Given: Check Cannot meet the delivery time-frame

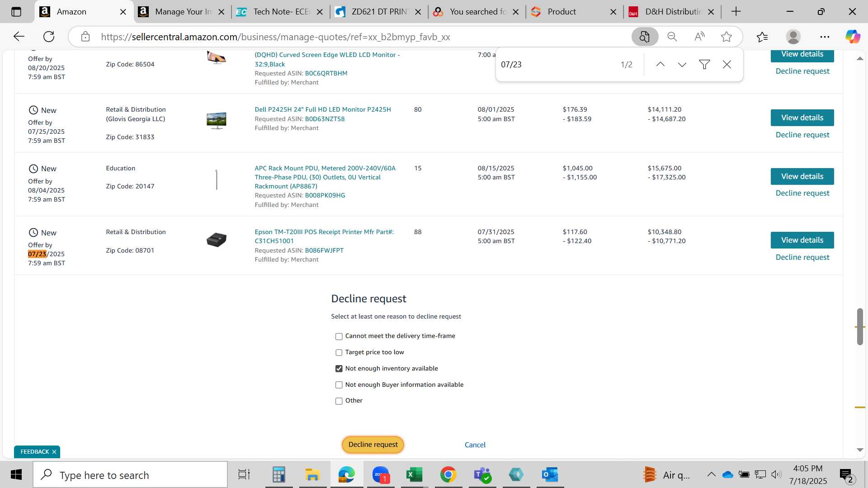Looking at the screenshot, I should pyautogui.click(x=339, y=337).
